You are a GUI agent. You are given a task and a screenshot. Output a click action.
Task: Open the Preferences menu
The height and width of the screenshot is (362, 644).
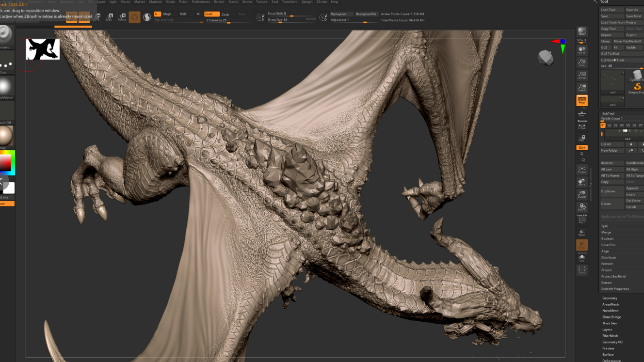[201, 2]
